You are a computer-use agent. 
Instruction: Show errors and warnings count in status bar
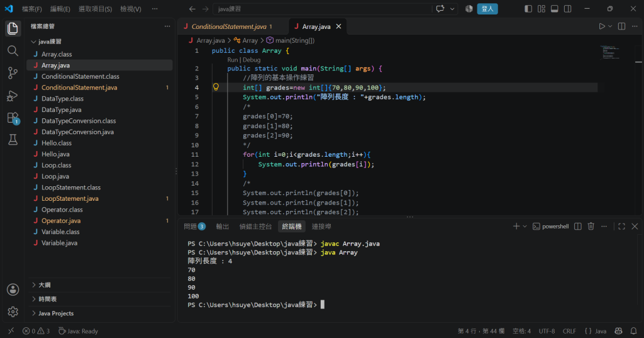coord(36,331)
